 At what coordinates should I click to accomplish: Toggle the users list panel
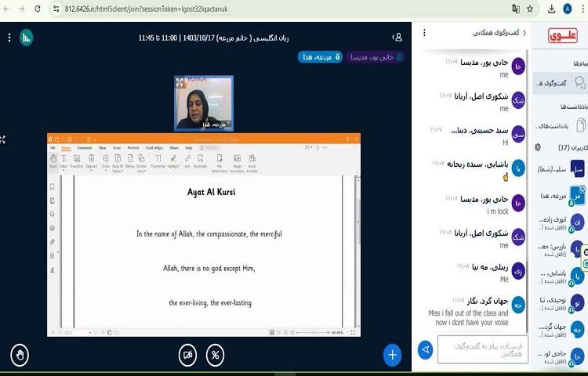(397, 37)
